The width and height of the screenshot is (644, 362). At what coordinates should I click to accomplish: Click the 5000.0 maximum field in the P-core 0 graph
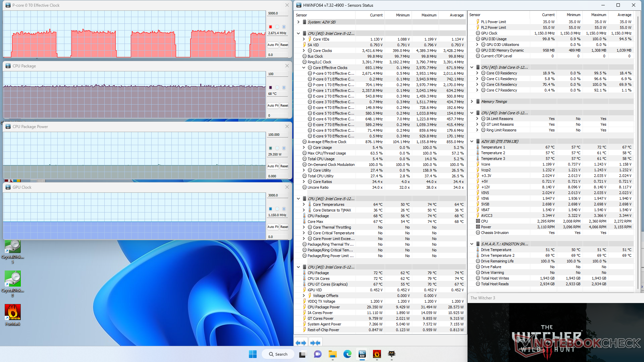278,13
